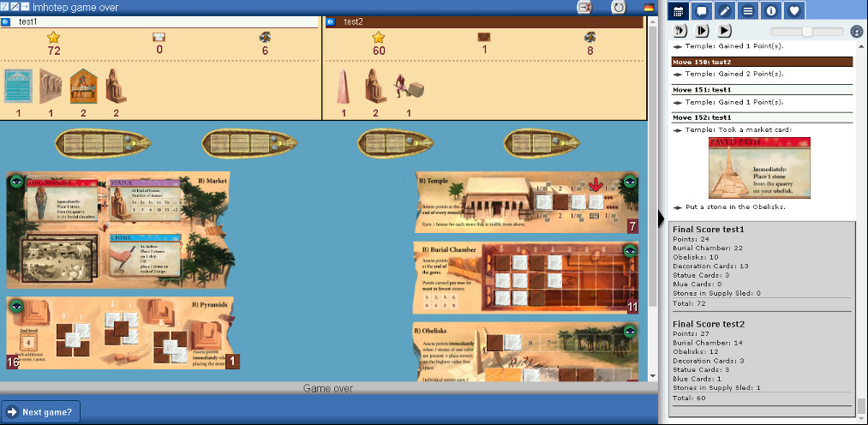Adjust the replay speed slider
The image size is (868, 425).
point(807,32)
